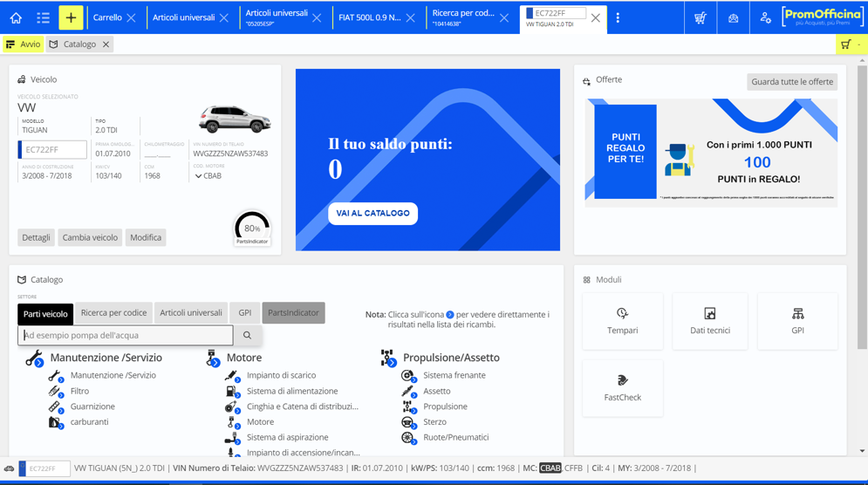Click the Dettagli button
Image resolution: width=868 pixels, height=485 pixels.
36,237
